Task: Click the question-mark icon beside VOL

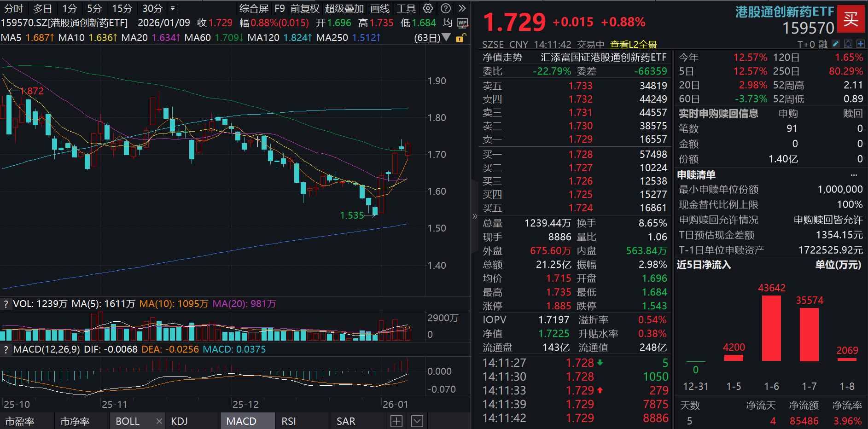Action: [x=5, y=303]
